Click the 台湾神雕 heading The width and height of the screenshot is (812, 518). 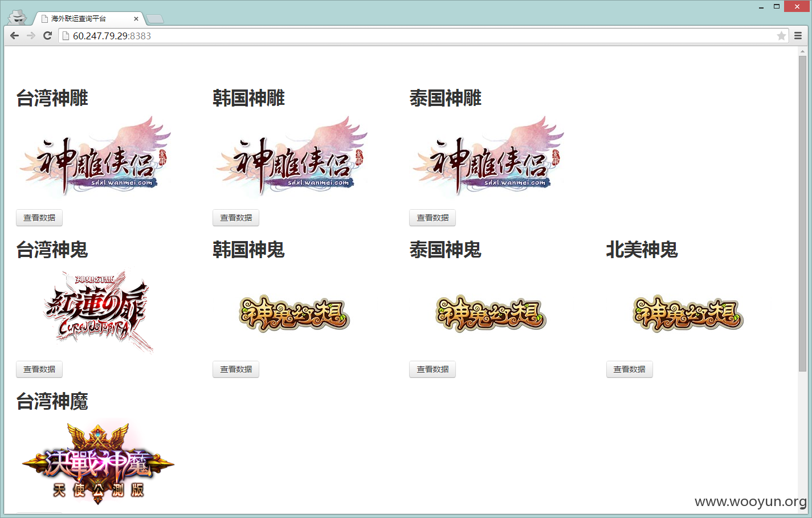(x=52, y=98)
